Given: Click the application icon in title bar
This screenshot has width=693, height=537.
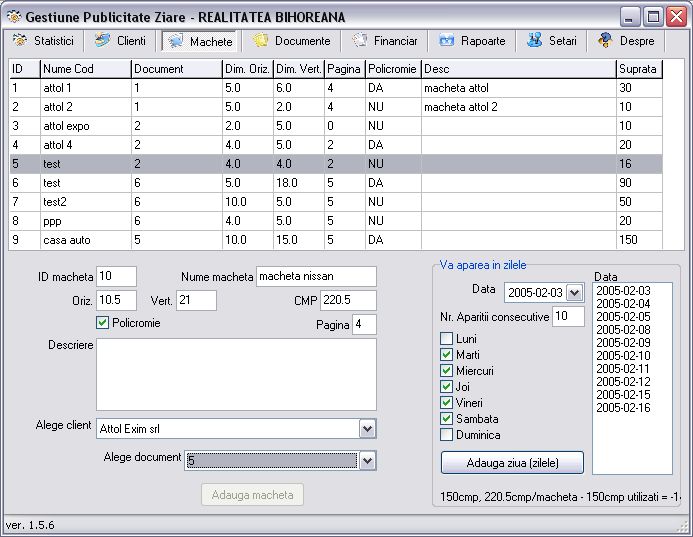Looking at the screenshot, I should coord(13,16).
